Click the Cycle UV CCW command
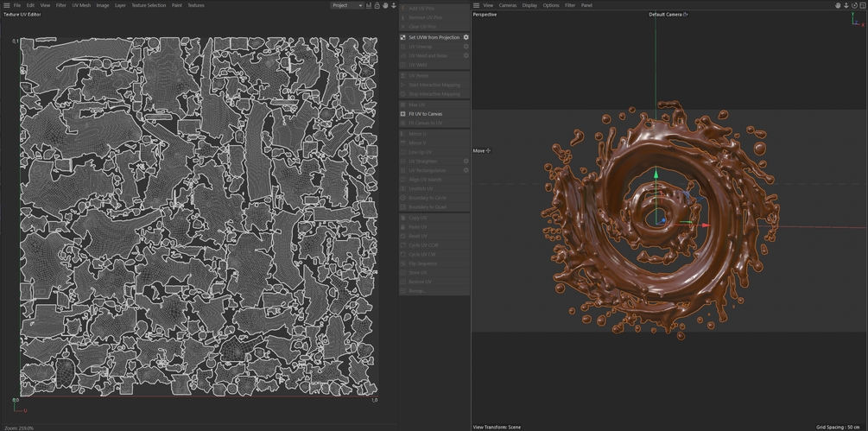Viewport: 868px width, 431px height. click(x=434, y=245)
